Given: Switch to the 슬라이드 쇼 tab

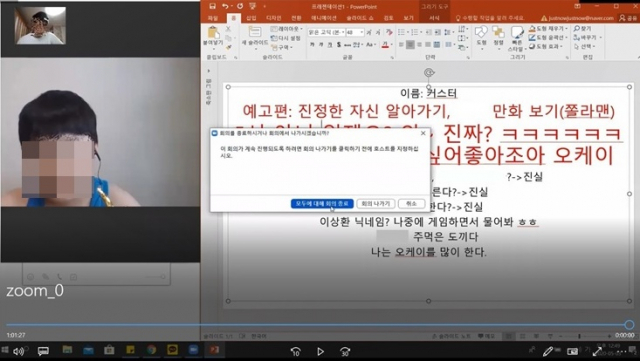Looking at the screenshot, I should pos(360,18).
